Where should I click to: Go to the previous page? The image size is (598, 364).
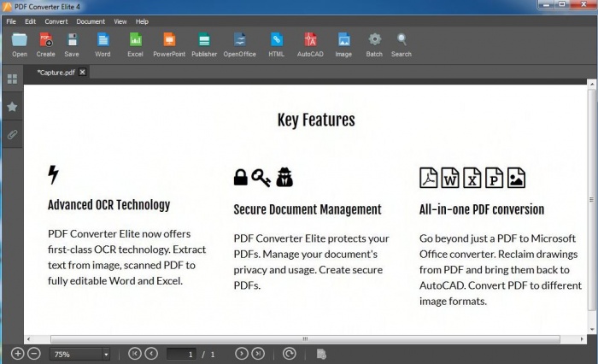point(151,354)
